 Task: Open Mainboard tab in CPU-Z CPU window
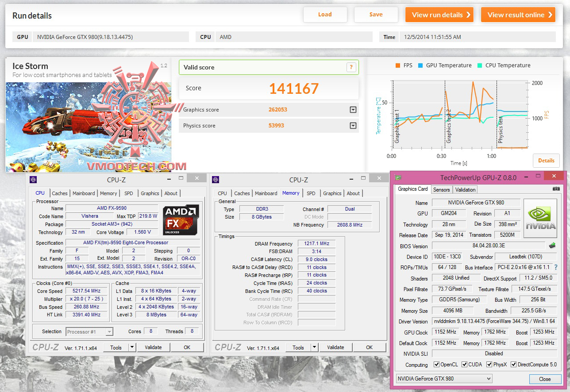click(x=84, y=193)
